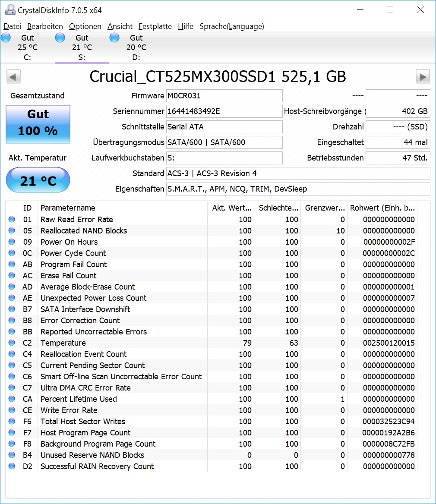Click the Drehzahl value ---- (SSD)
The image size is (436, 504).
(x=398, y=127)
